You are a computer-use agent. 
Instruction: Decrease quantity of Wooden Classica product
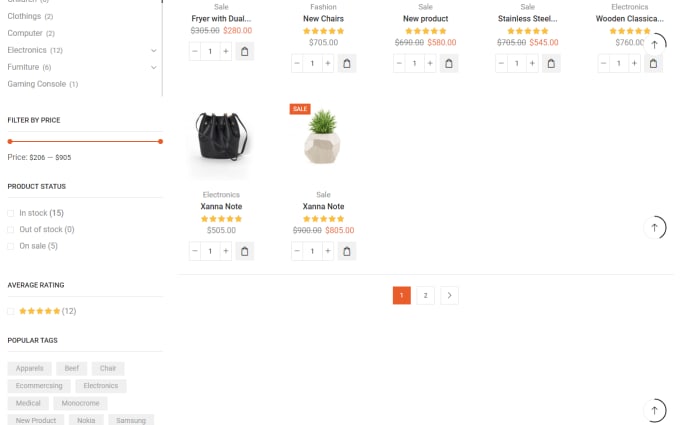603,63
